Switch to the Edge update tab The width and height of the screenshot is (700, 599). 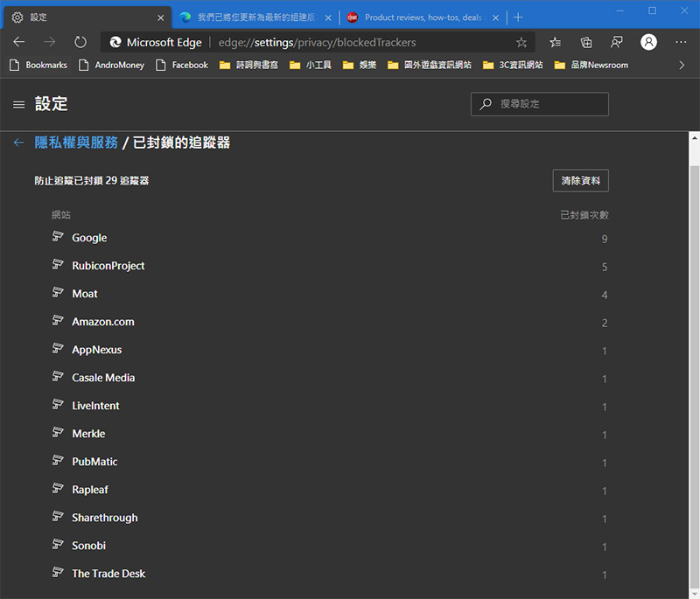pyautogui.click(x=254, y=17)
